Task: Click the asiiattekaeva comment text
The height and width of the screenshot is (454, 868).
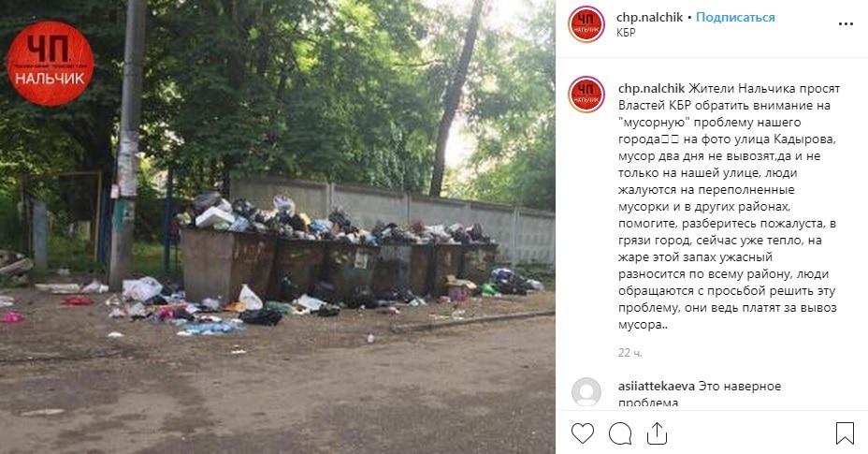Action: pos(700,393)
